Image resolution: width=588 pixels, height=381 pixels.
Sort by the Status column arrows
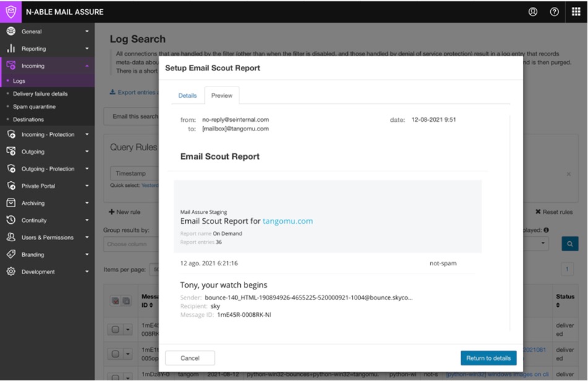(558, 305)
